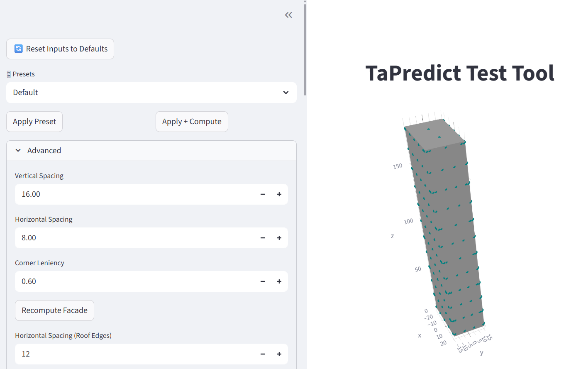Click the Recompute Facade button
Viewport: 588px width, 369px height.
[x=54, y=310]
